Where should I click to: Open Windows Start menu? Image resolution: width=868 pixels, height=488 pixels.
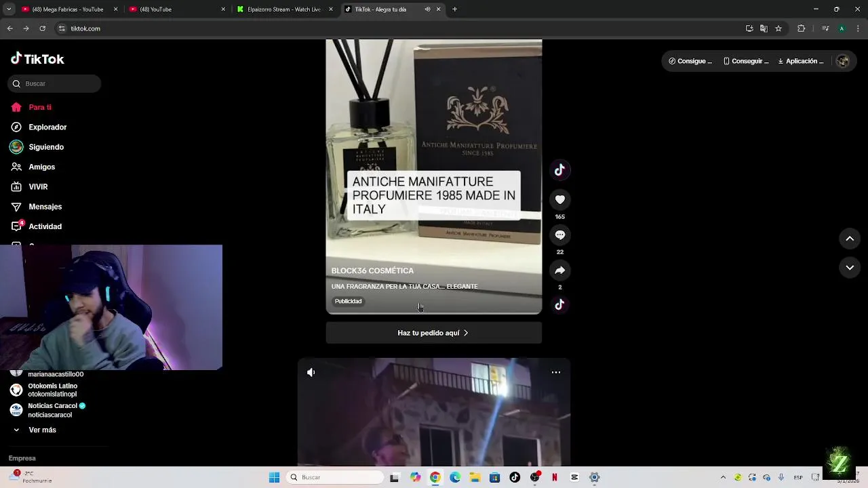coord(274,477)
